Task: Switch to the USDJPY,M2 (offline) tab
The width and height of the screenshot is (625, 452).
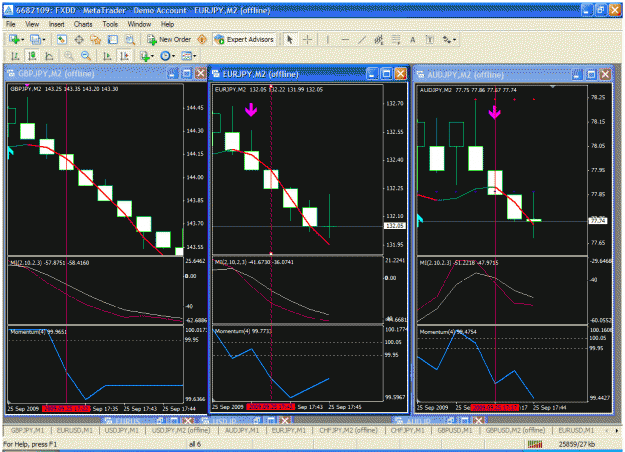Action: pos(181,430)
